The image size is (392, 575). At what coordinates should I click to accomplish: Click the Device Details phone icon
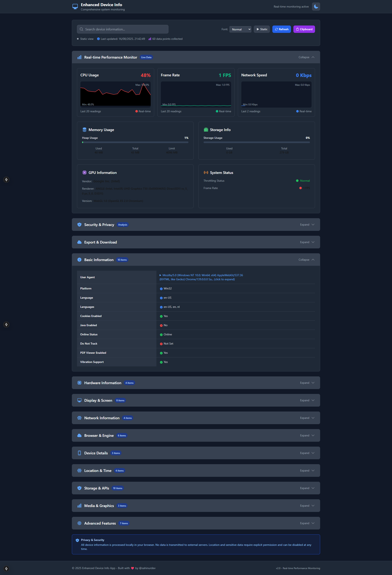pyautogui.click(x=79, y=453)
